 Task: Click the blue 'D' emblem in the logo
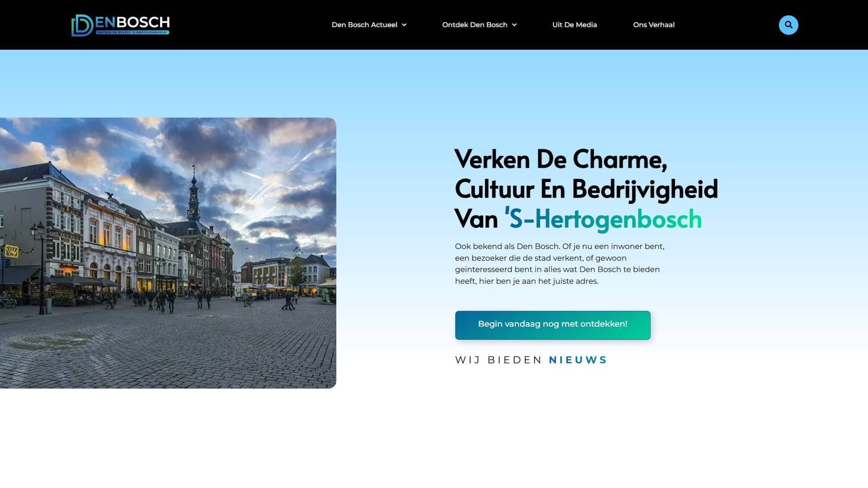(81, 25)
